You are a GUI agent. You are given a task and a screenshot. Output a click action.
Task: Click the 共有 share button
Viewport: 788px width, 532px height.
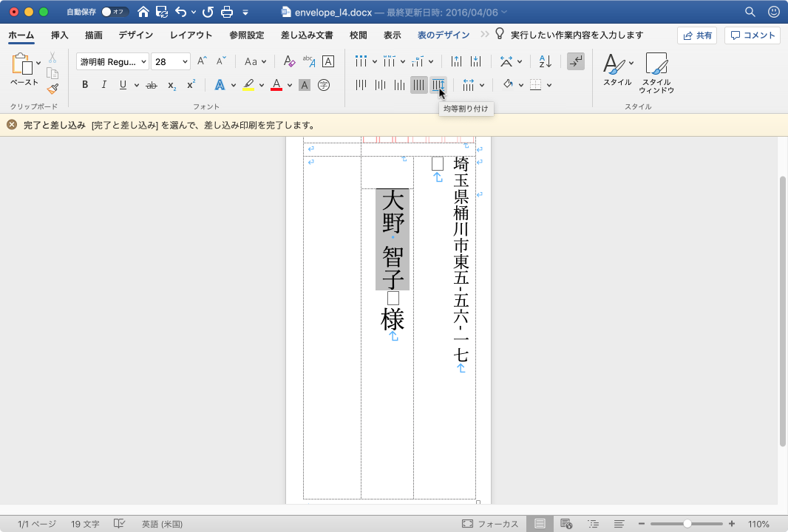point(697,35)
